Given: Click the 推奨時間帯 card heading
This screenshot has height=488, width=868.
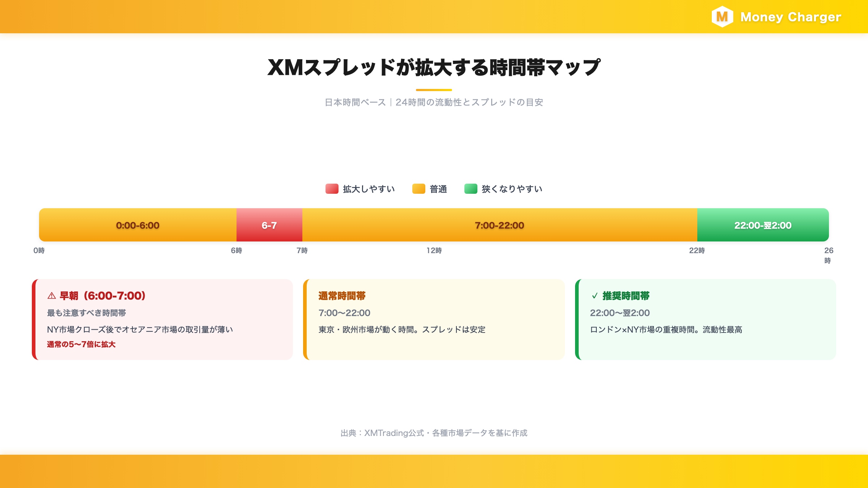Looking at the screenshot, I should [626, 296].
